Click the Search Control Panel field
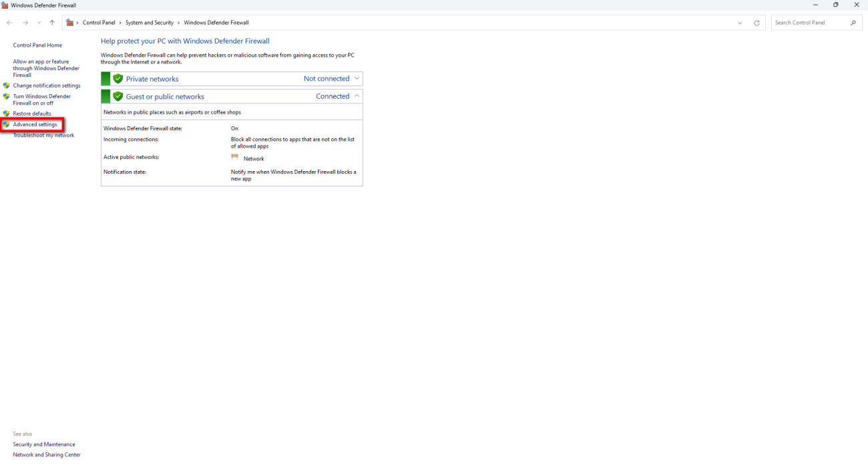Image resolution: width=868 pixels, height=467 pixels. pyautogui.click(x=817, y=23)
